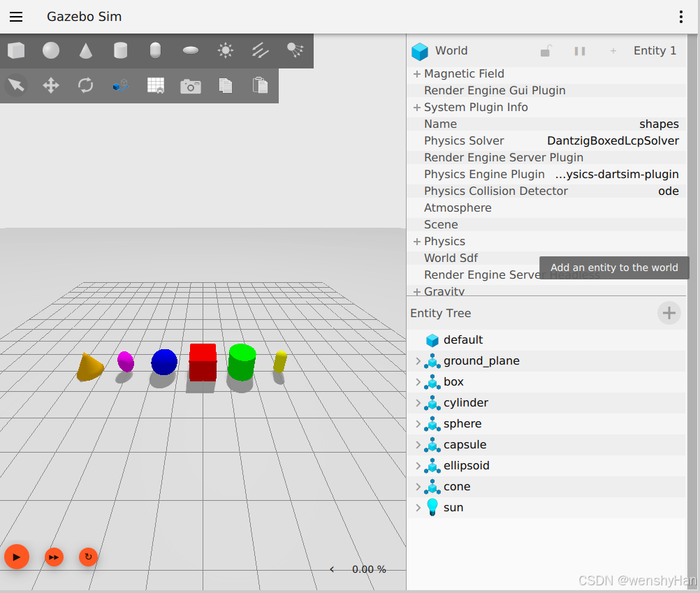
Task: Click the green cylinder in scene
Action: pos(242,363)
